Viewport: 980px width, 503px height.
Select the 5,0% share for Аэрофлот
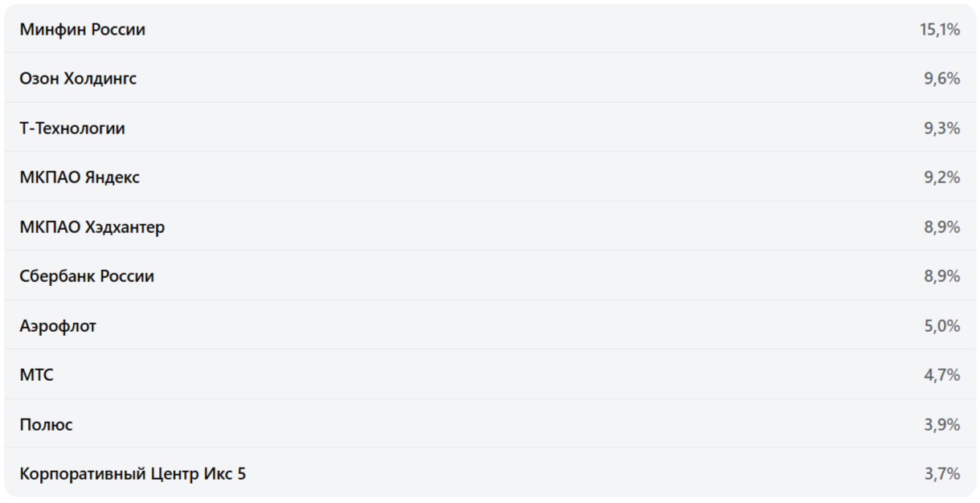pos(941,326)
